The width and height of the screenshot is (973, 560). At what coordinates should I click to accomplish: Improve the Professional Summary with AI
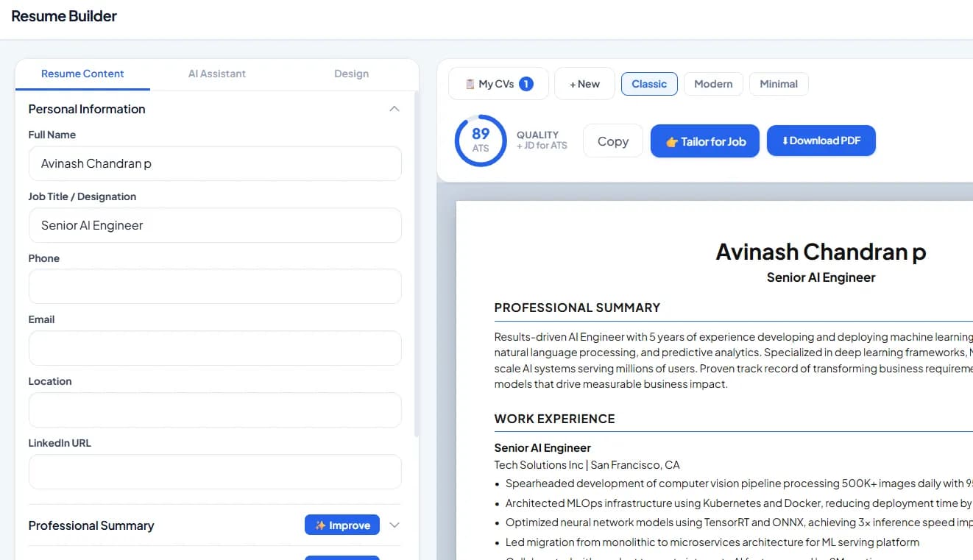click(342, 525)
